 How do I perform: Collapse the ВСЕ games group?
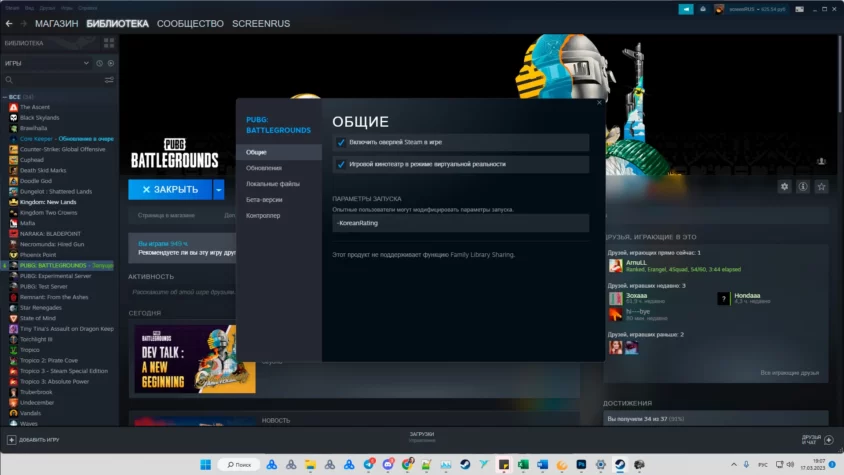(x=5, y=97)
